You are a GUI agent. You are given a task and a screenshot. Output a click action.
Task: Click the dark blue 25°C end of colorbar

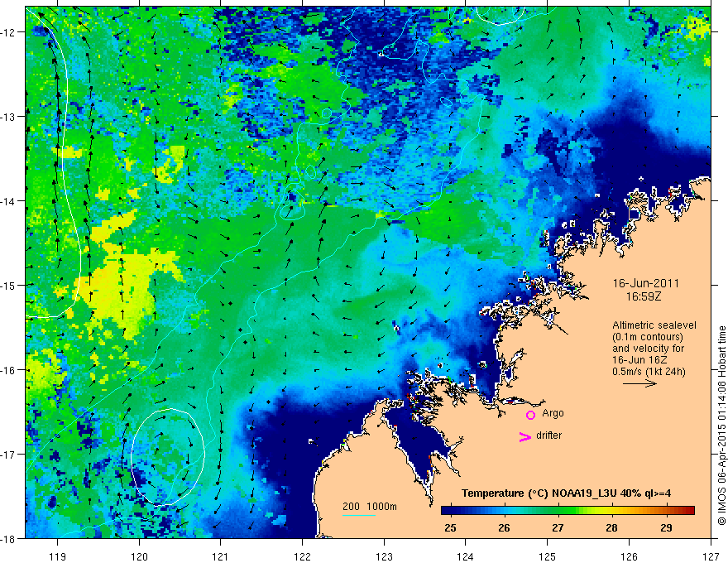447,511
